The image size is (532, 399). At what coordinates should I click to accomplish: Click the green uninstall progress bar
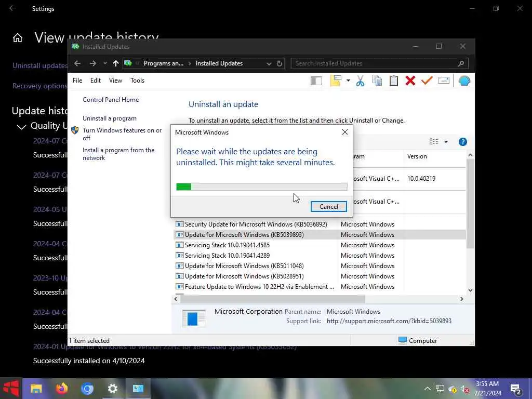pyautogui.click(x=262, y=187)
